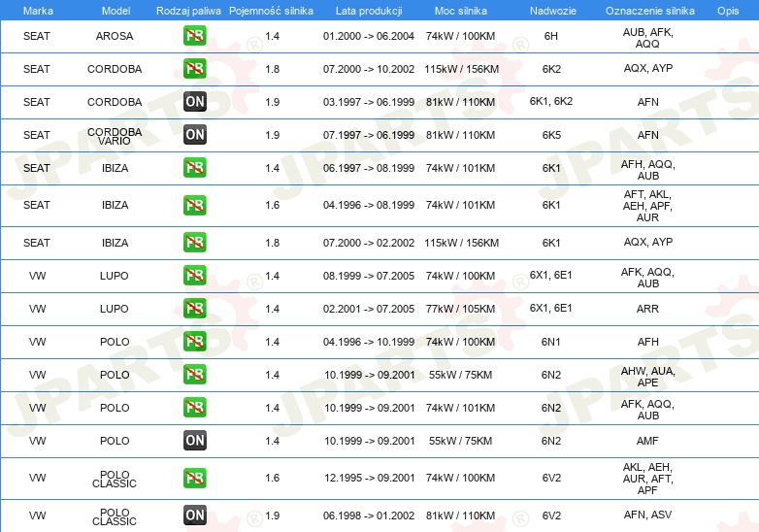Click the date range '12.1995 -> 09.2001'
Image resolution: width=759 pixels, height=532 pixels.
[x=370, y=478]
